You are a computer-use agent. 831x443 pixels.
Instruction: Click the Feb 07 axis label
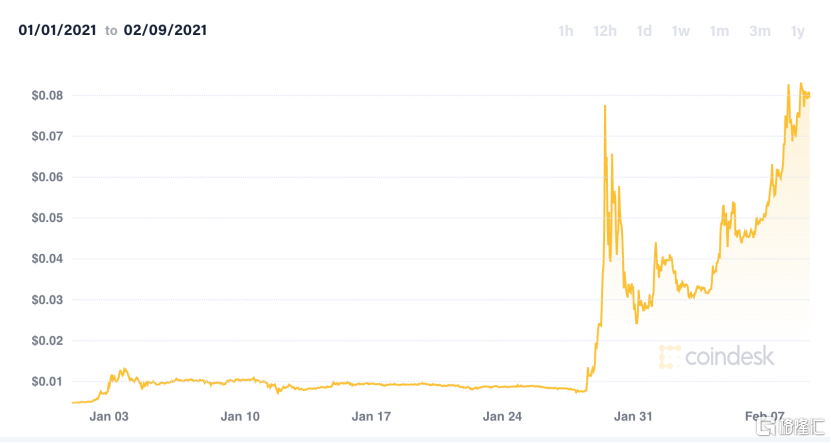pyautogui.click(x=764, y=415)
